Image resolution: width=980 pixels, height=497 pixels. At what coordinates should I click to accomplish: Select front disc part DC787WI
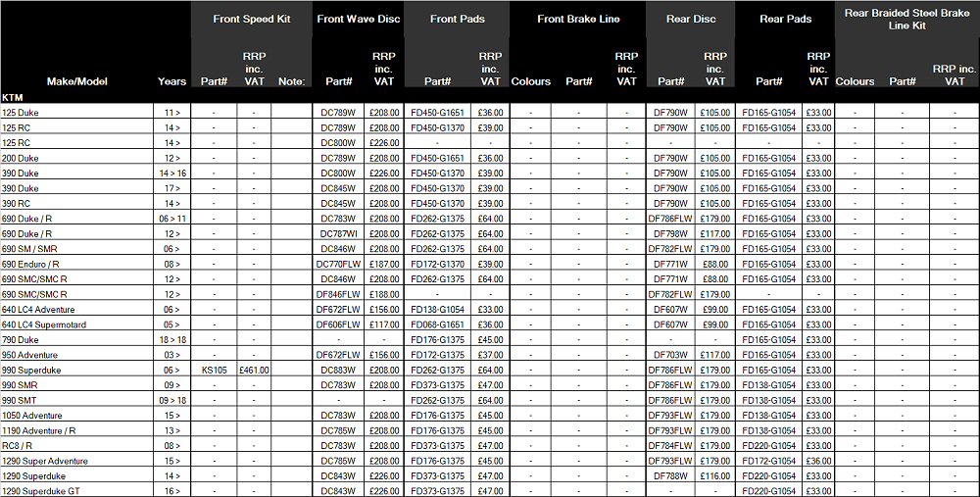(338, 234)
